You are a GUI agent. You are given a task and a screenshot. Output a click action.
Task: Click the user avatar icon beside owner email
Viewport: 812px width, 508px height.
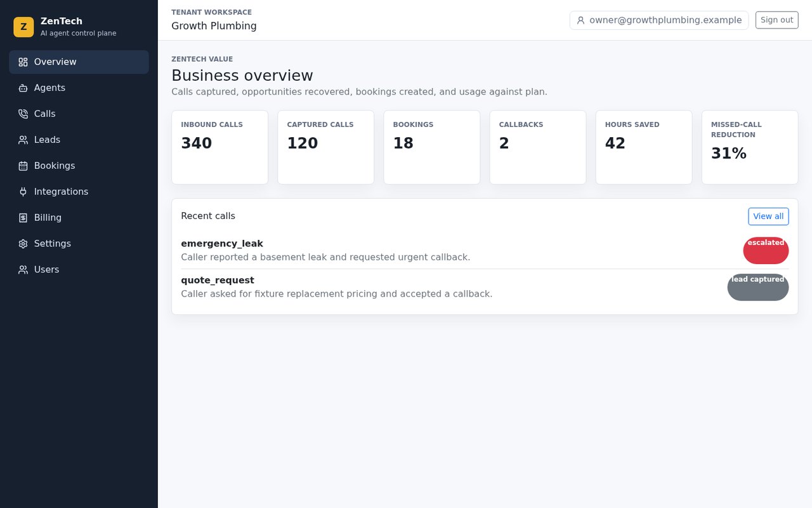point(580,20)
